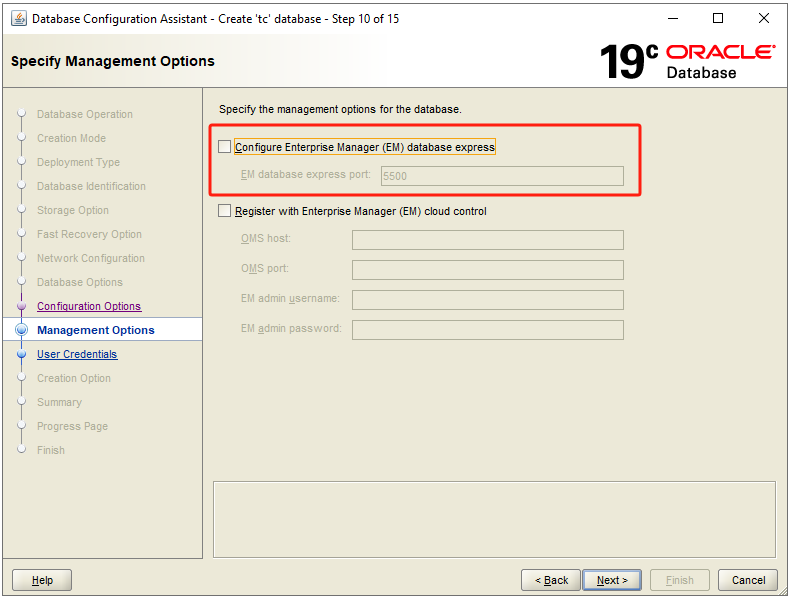The width and height of the screenshot is (794, 602).
Task: Click the Summary step
Action: click(x=59, y=403)
